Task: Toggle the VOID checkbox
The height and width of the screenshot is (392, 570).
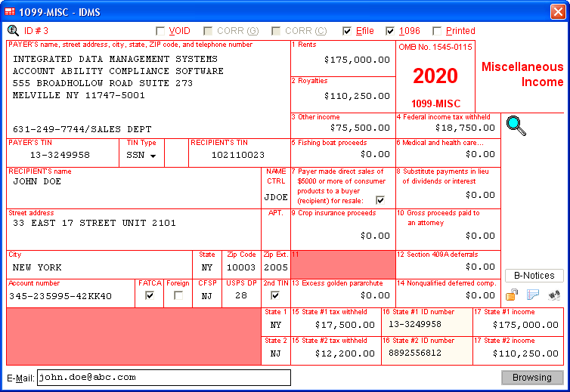Action: pyautogui.click(x=160, y=31)
